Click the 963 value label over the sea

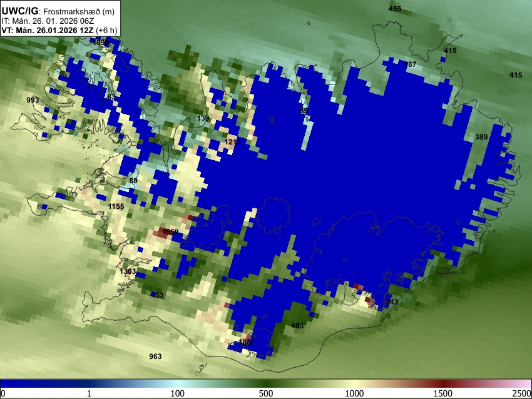click(x=155, y=356)
